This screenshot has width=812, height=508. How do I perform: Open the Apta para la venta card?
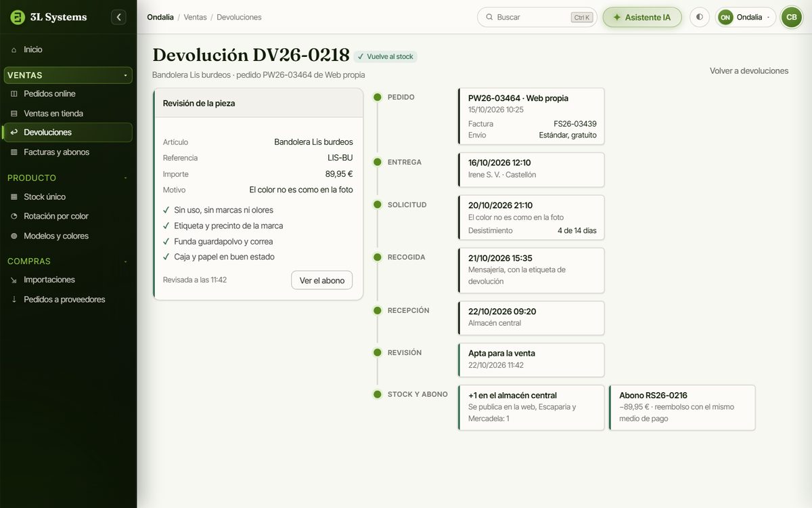tap(531, 360)
